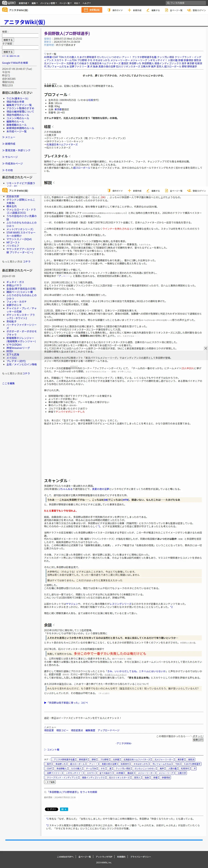Open 未作成ページ一覧 sidebar link

point(16,131)
